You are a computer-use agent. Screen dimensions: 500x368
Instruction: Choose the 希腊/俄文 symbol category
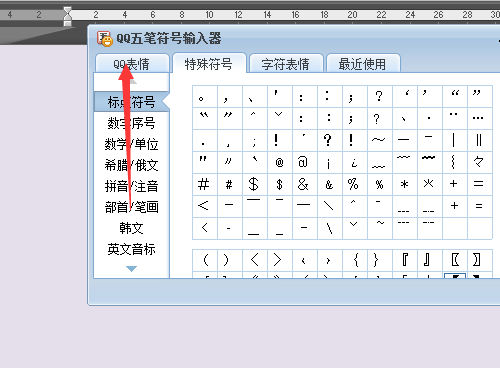(x=131, y=165)
